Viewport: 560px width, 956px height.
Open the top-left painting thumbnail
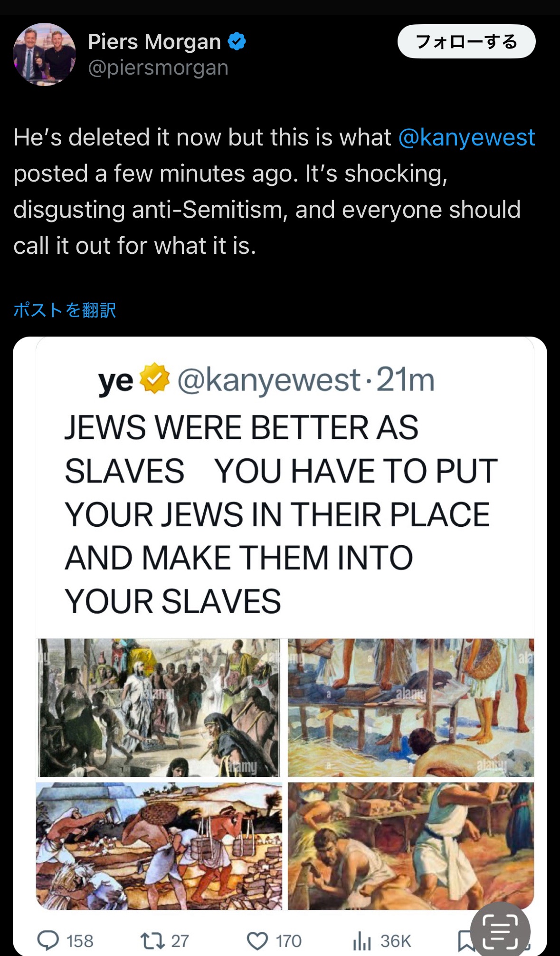[159, 707]
